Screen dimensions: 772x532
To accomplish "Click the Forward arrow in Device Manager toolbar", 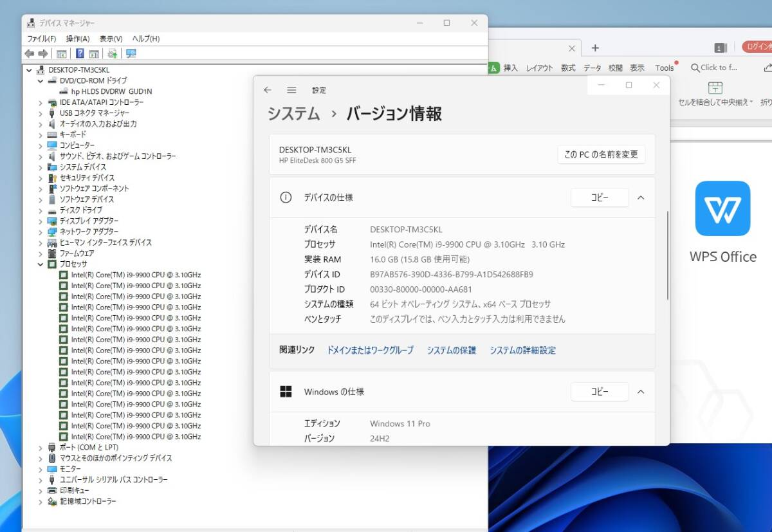I will pyautogui.click(x=43, y=53).
